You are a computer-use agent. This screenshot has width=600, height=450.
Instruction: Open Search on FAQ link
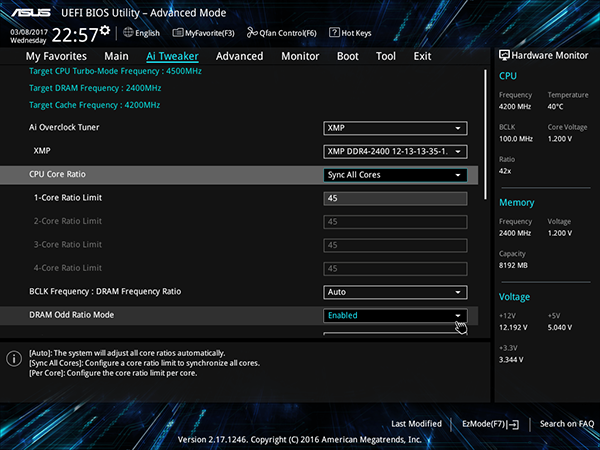click(567, 424)
